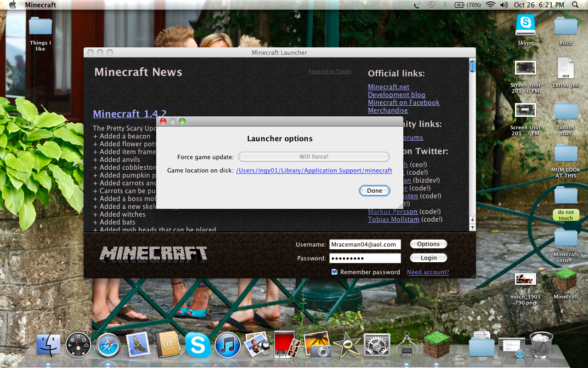Open the blue folder stack in Dock

(481, 344)
